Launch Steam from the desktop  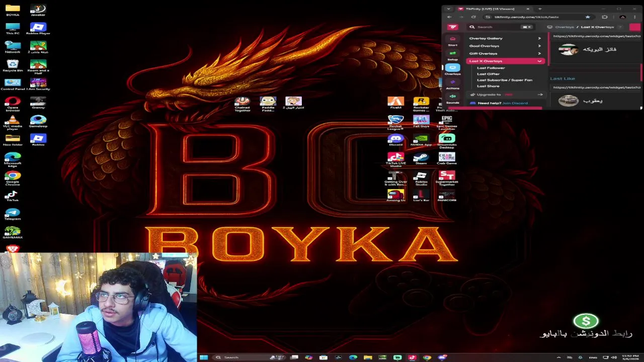pyautogui.click(x=421, y=159)
